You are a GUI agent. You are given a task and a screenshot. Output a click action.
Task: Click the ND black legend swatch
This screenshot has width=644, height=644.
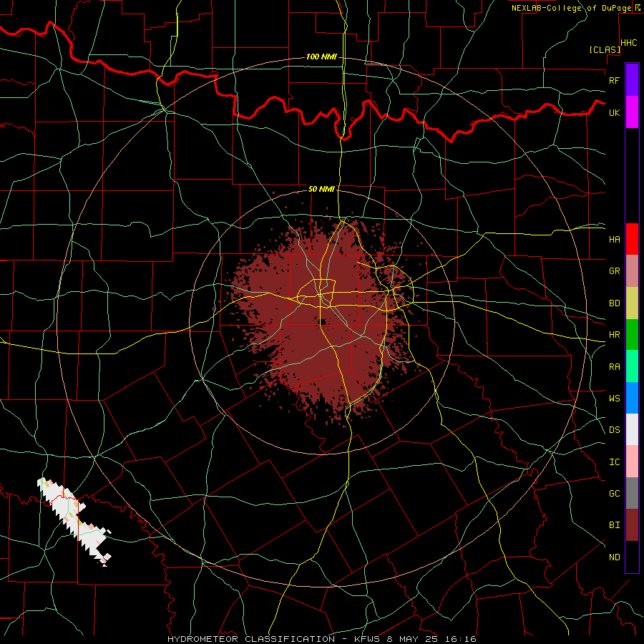[632, 557]
